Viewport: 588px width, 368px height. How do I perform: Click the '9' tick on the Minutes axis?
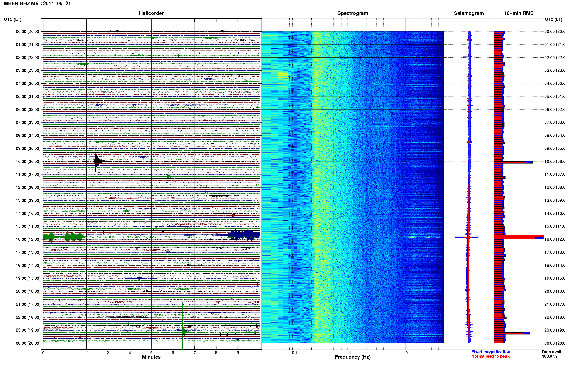238,353
